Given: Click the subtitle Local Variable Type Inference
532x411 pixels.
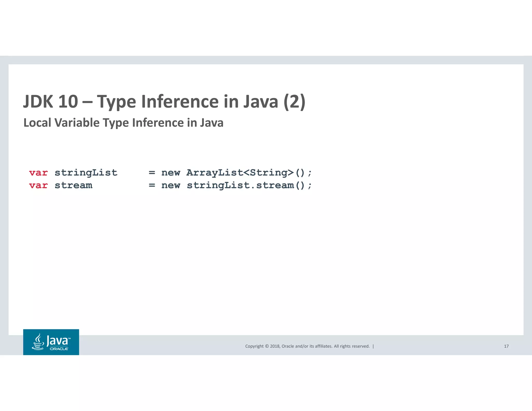Looking at the screenshot, I should point(123,123).
